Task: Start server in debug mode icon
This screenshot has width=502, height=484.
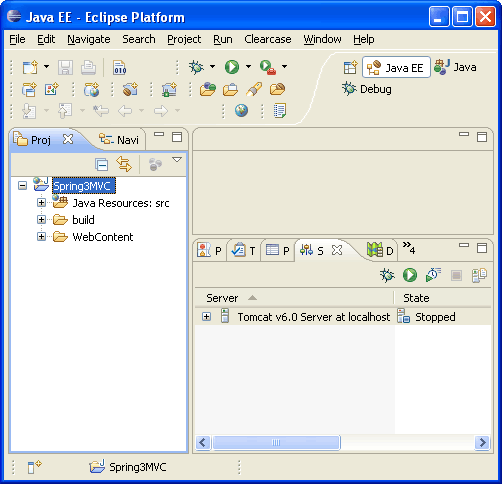Action: [387, 275]
